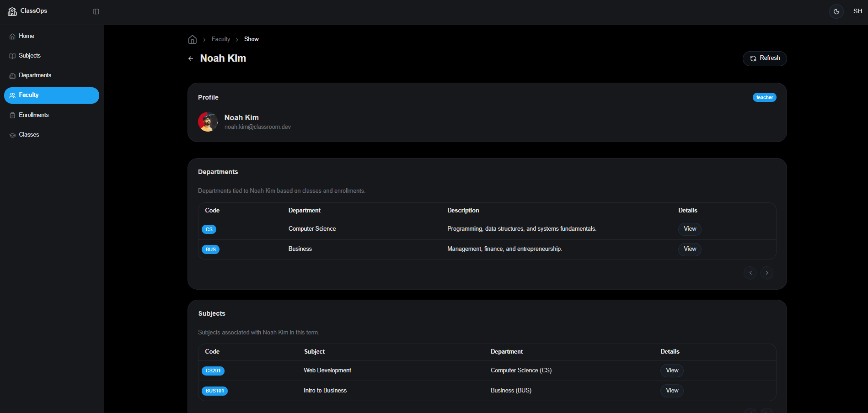The image size is (868, 413).
Task: Click the BUS101 subject code badge
Action: coord(214,391)
